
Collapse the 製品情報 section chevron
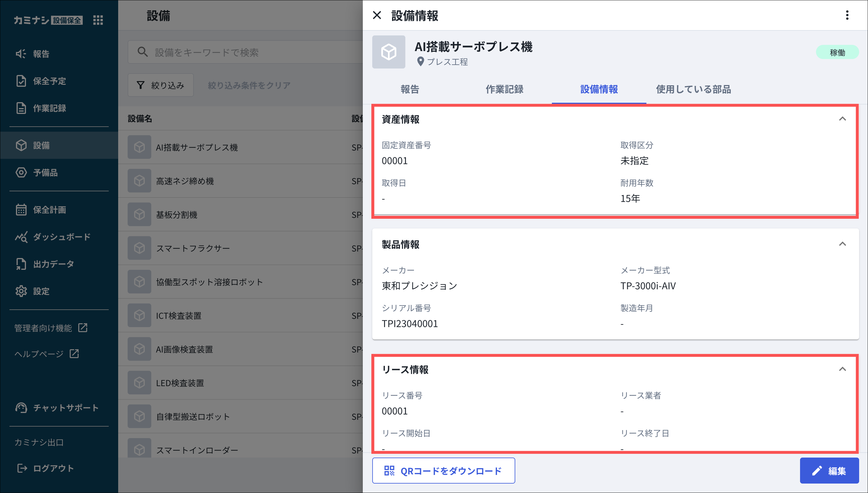click(x=842, y=244)
